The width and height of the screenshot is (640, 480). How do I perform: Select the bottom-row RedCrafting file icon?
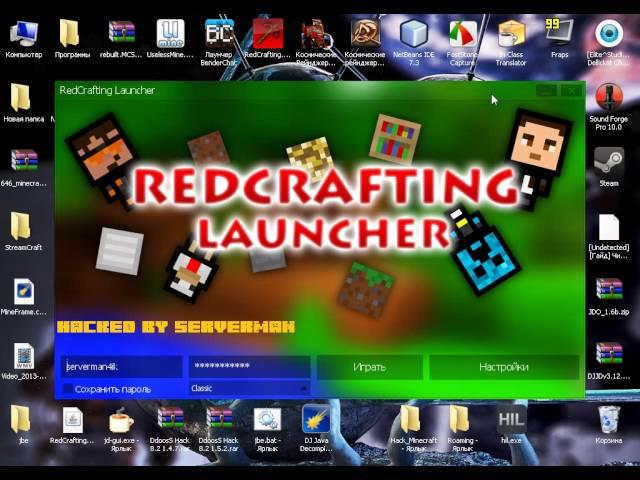[72, 420]
